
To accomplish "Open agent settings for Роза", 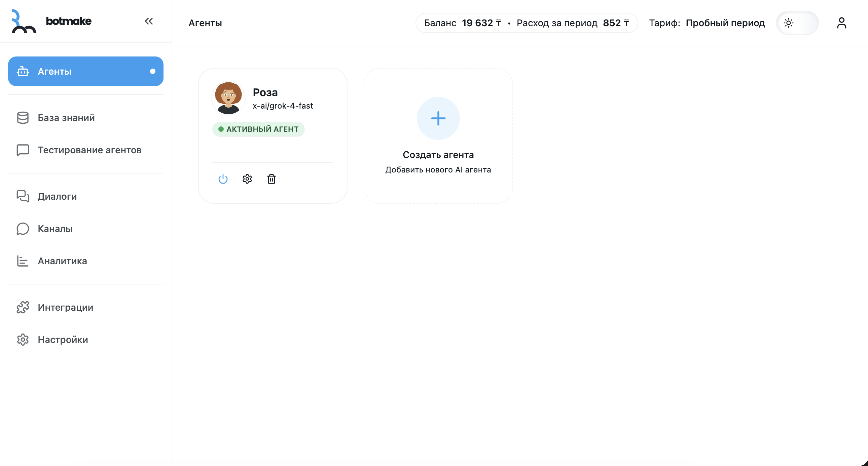I will tap(247, 179).
